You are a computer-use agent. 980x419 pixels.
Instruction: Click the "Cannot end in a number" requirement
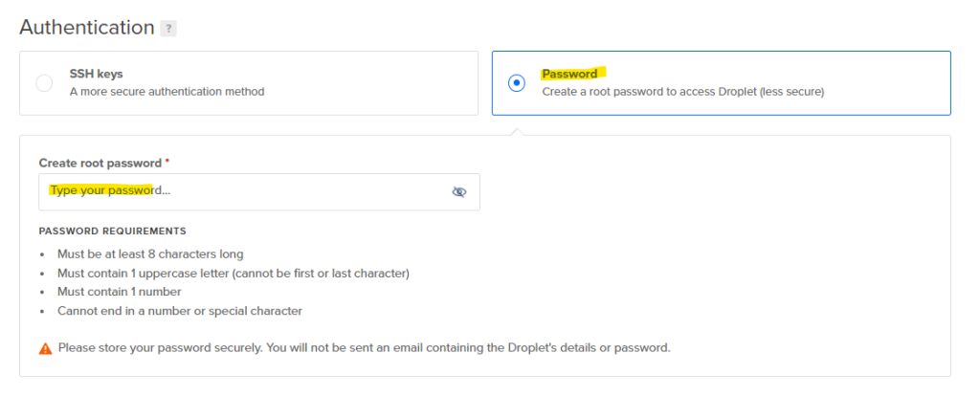pyautogui.click(x=180, y=311)
